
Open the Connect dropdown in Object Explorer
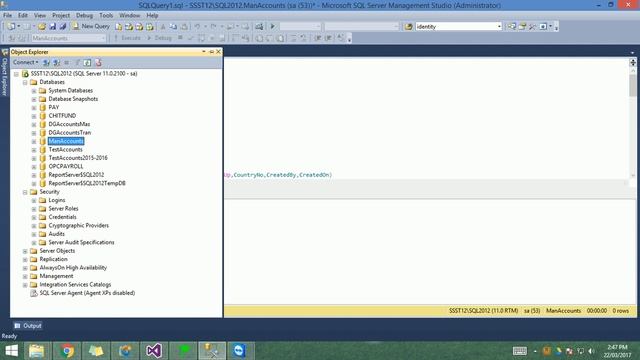click(x=26, y=62)
